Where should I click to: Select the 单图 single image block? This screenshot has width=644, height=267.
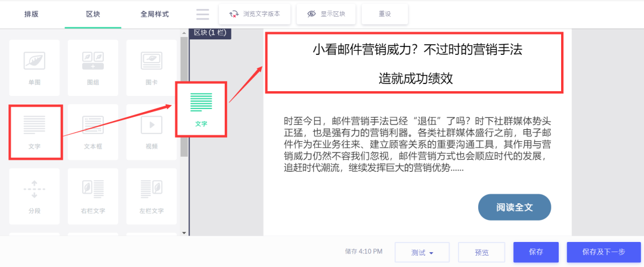tap(35, 68)
